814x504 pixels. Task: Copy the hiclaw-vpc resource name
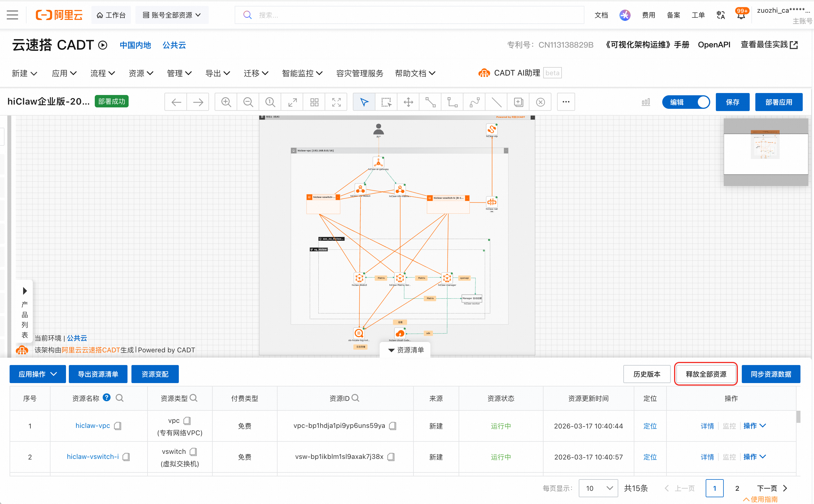point(118,426)
